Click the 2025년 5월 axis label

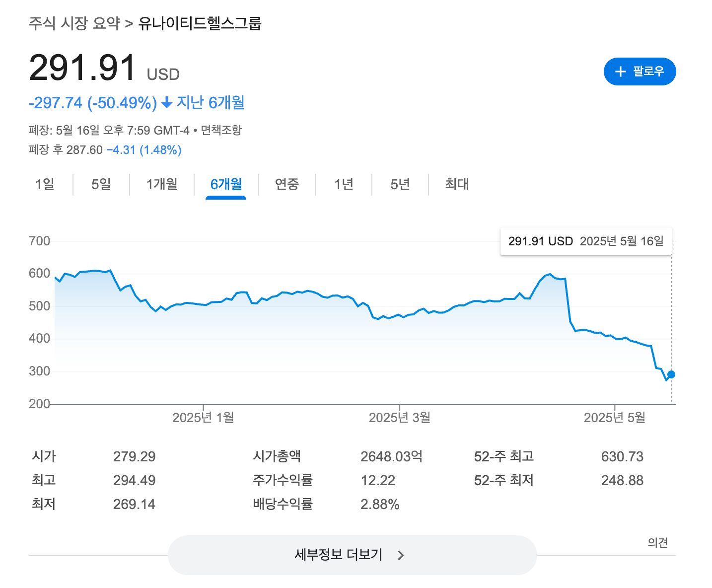pos(615,418)
